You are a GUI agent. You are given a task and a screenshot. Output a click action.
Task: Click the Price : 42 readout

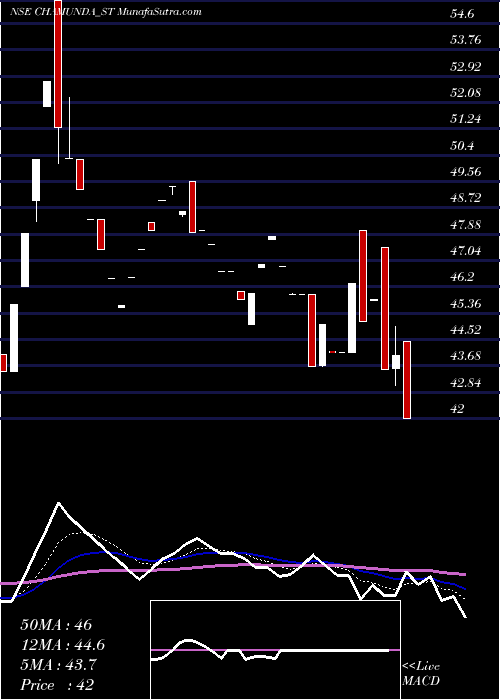click(57, 685)
